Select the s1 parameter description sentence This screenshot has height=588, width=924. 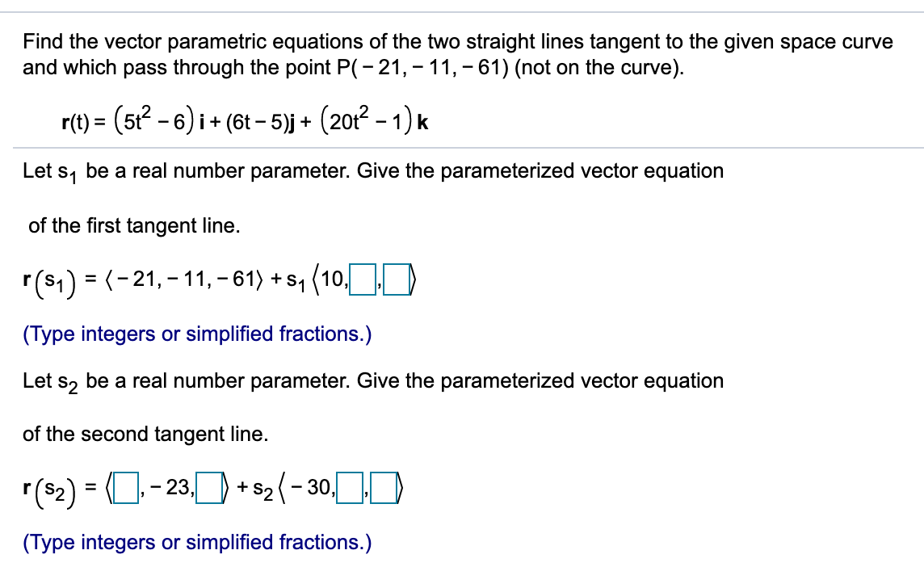coord(372,170)
